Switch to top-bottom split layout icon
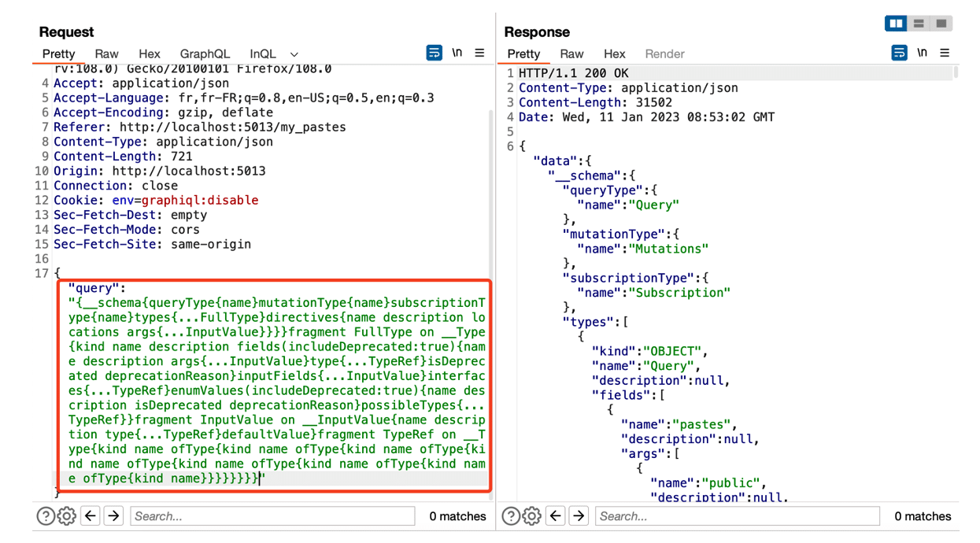The image size is (980, 543). coord(919,24)
